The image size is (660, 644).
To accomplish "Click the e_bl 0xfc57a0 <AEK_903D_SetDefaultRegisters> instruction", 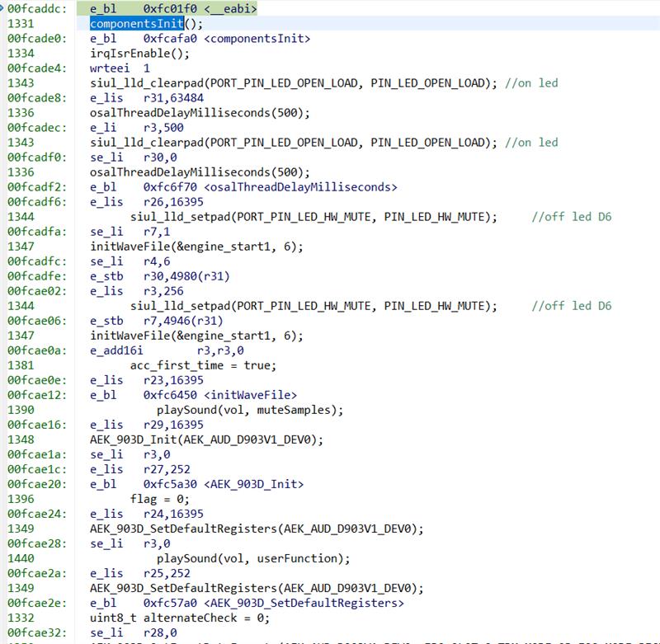I will coord(247,604).
